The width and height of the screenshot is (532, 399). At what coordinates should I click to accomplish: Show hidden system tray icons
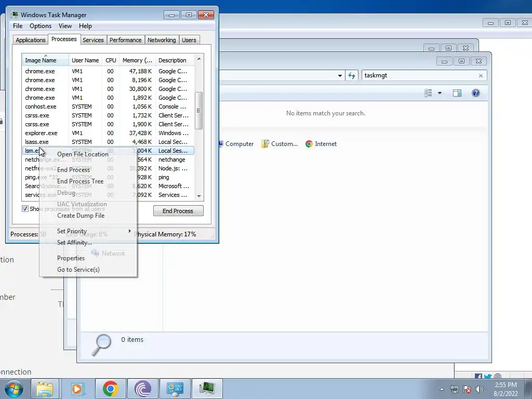(442, 389)
